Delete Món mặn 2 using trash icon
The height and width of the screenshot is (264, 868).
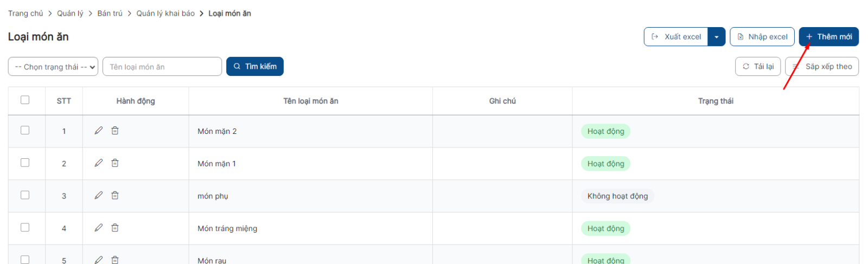pos(115,131)
